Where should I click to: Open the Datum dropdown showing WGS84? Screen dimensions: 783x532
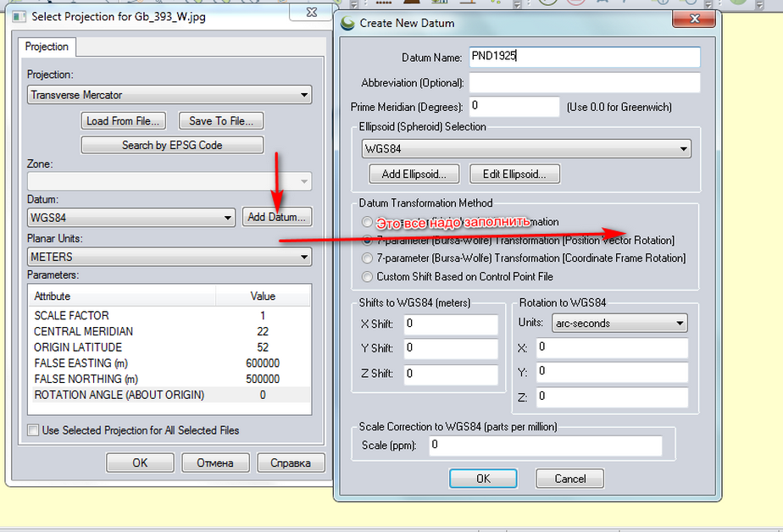click(130, 218)
